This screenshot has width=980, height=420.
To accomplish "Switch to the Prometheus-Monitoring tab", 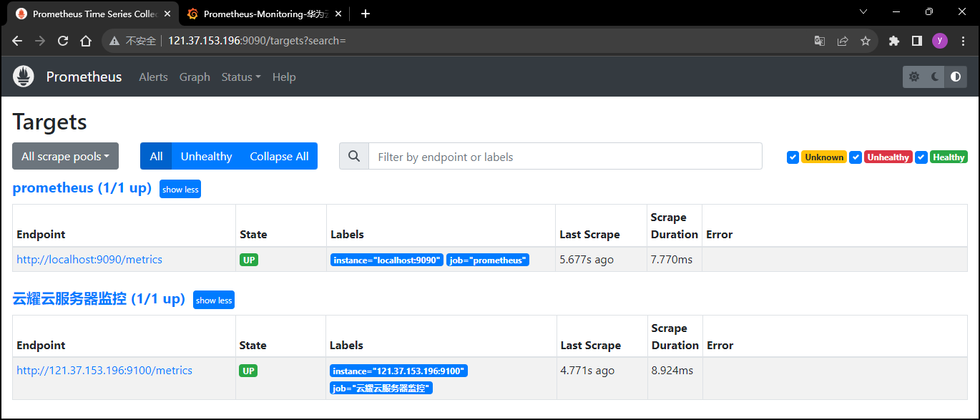I will [x=266, y=14].
